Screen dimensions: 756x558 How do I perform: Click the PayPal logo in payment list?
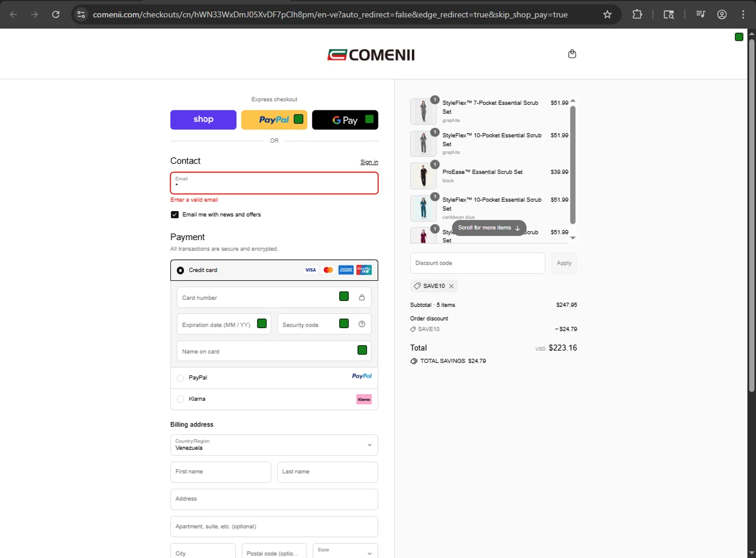362,376
